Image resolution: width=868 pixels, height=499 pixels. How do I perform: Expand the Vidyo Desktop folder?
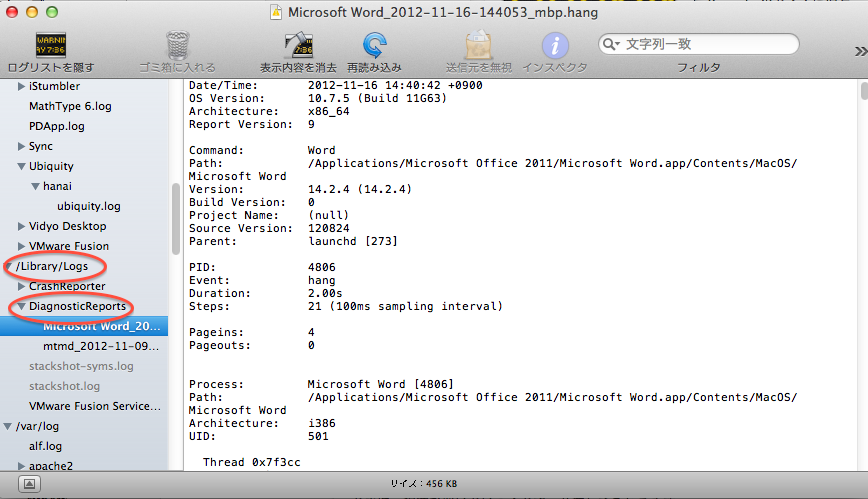point(21,226)
